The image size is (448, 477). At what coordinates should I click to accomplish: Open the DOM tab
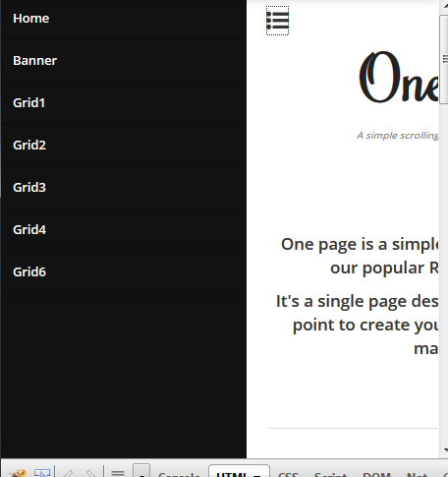(376, 474)
